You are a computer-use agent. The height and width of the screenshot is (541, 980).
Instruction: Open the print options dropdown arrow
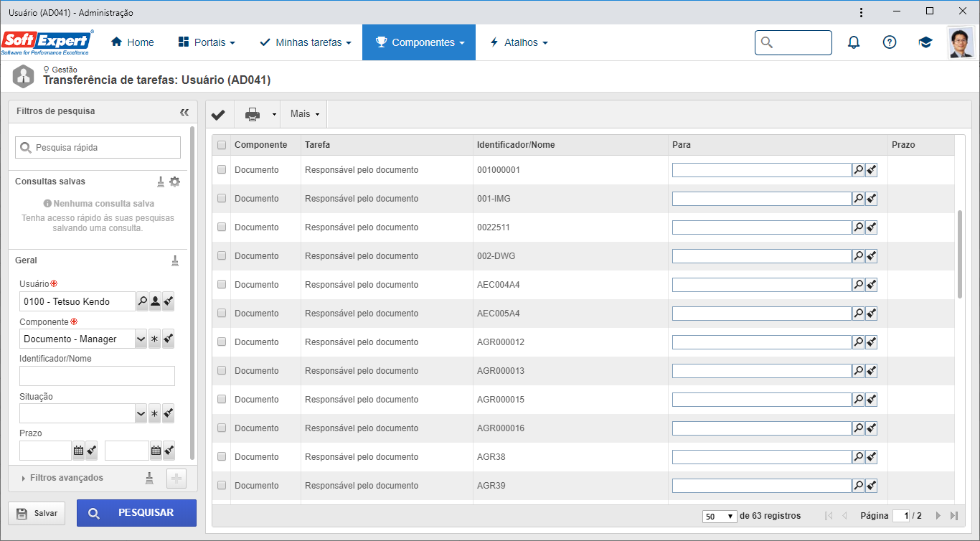[274, 114]
